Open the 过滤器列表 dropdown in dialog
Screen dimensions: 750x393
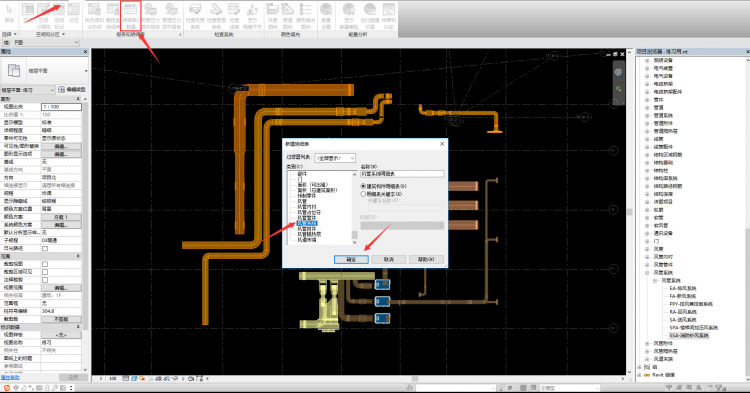(x=335, y=158)
